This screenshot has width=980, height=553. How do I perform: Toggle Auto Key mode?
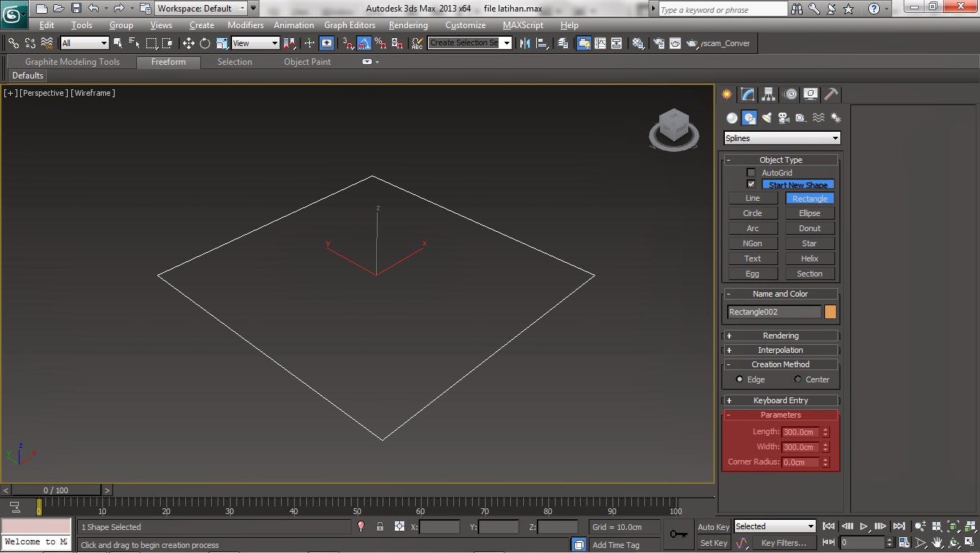713,527
